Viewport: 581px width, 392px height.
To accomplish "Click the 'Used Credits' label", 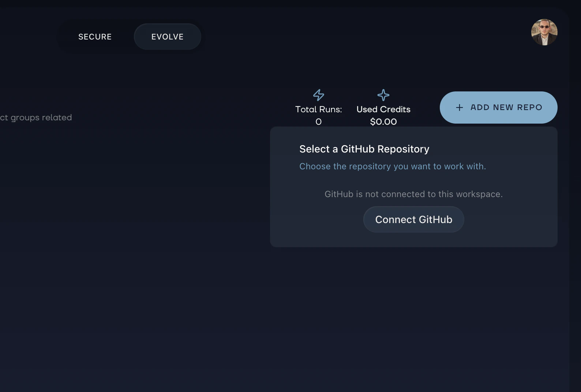I will coord(383,109).
